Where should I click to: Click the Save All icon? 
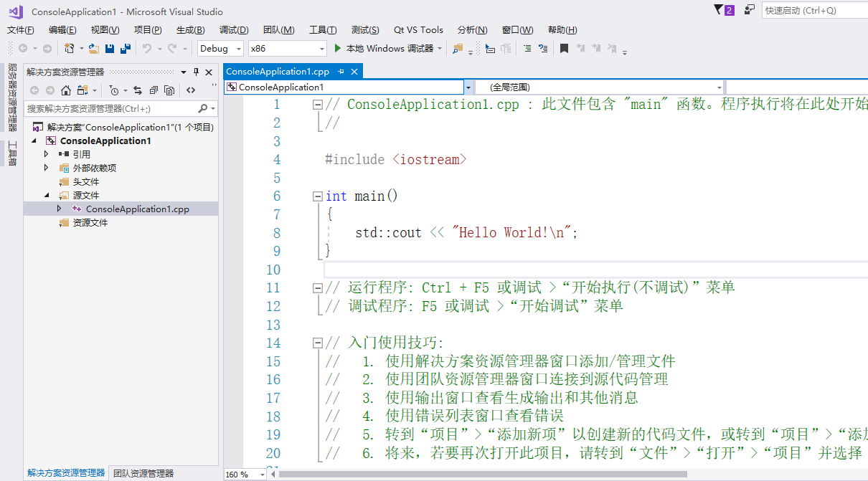pyautogui.click(x=125, y=49)
